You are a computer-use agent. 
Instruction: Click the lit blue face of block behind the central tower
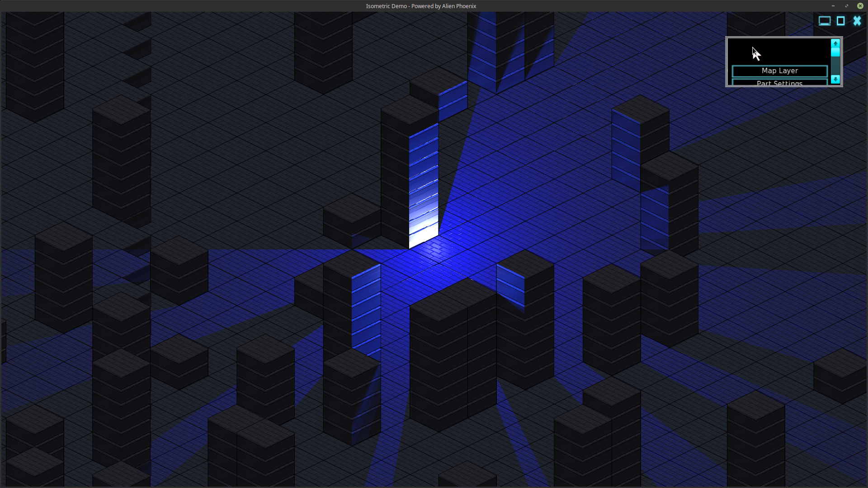coord(453,100)
